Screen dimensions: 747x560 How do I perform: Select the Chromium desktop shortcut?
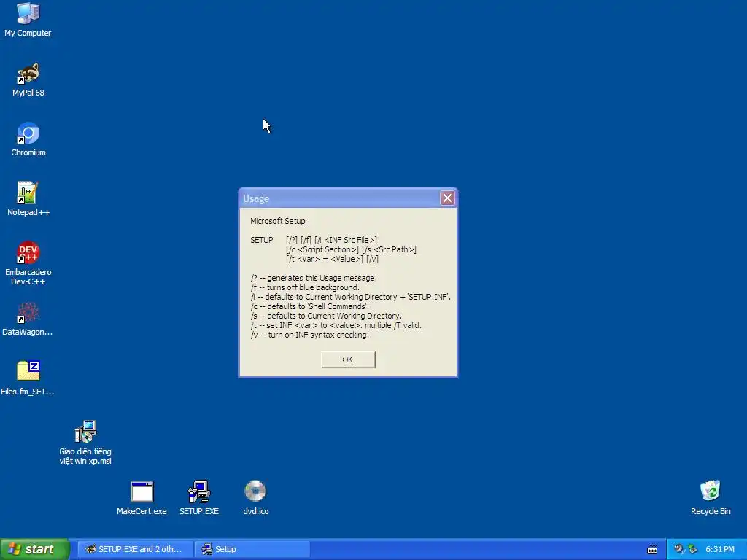tap(28, 139)
